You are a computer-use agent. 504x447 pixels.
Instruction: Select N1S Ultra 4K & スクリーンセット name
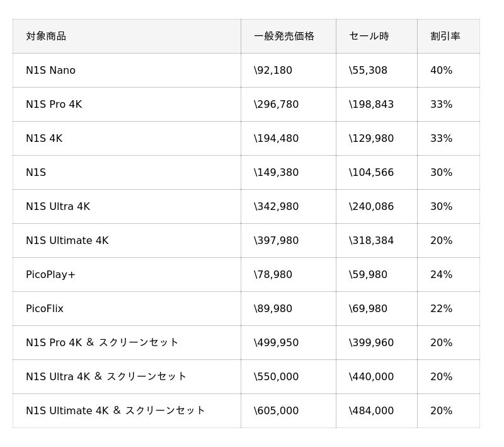(106, 377)
